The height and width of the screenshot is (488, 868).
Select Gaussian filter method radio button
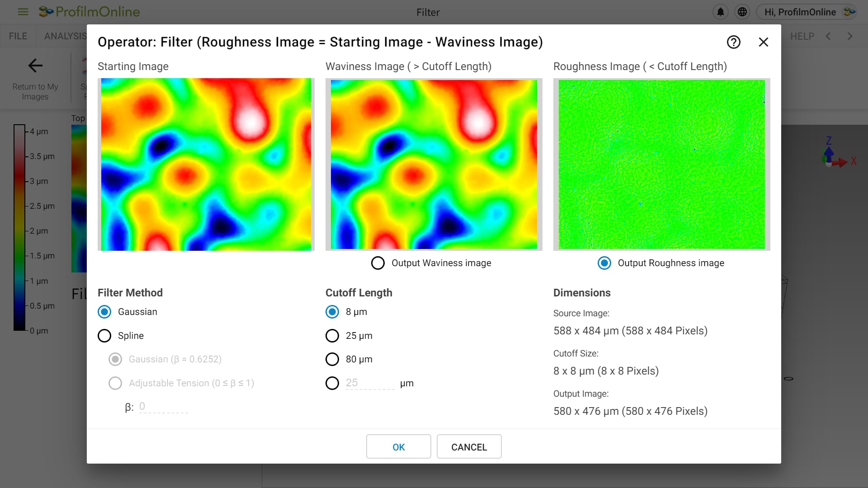[x=104, y=312]
